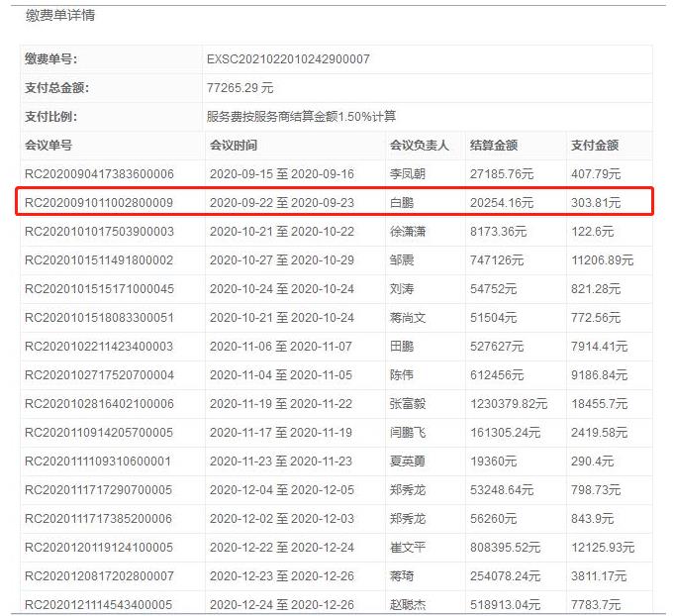Click the 会议时间 column header
673x616 pixels.
coord(234,146)
